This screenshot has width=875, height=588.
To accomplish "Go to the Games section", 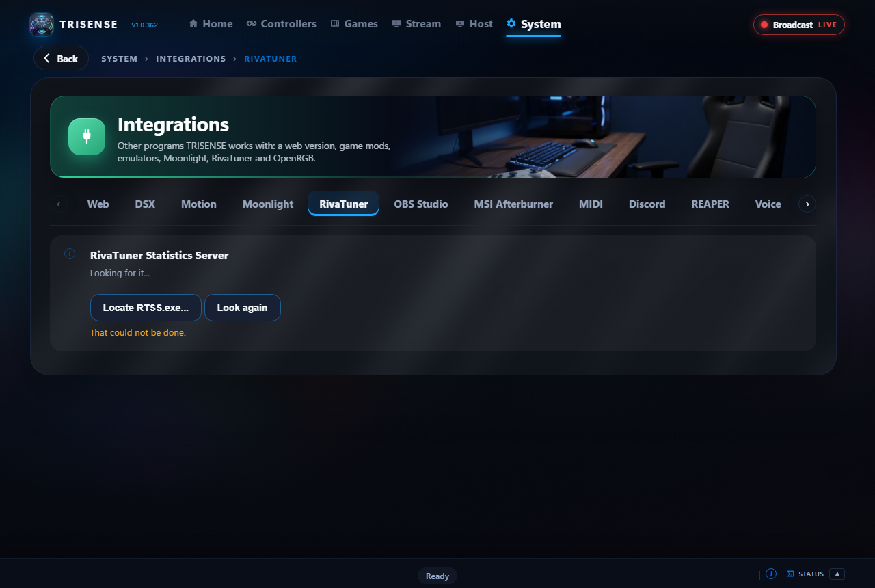I will point(354,24).
